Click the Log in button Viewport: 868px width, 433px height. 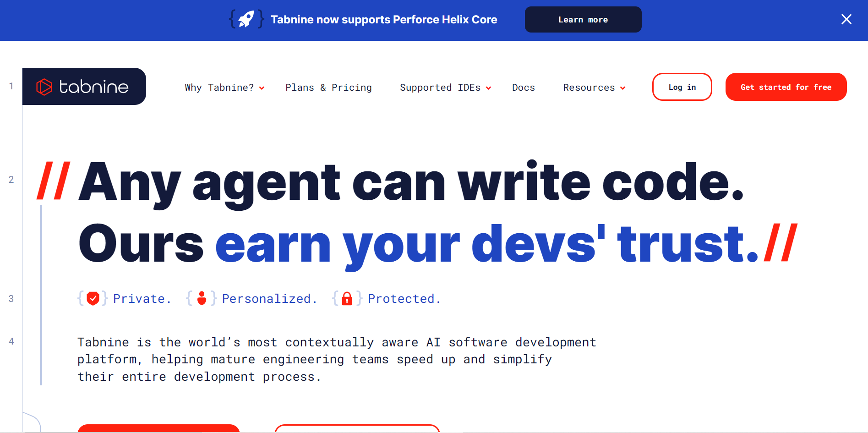(682, 87)
